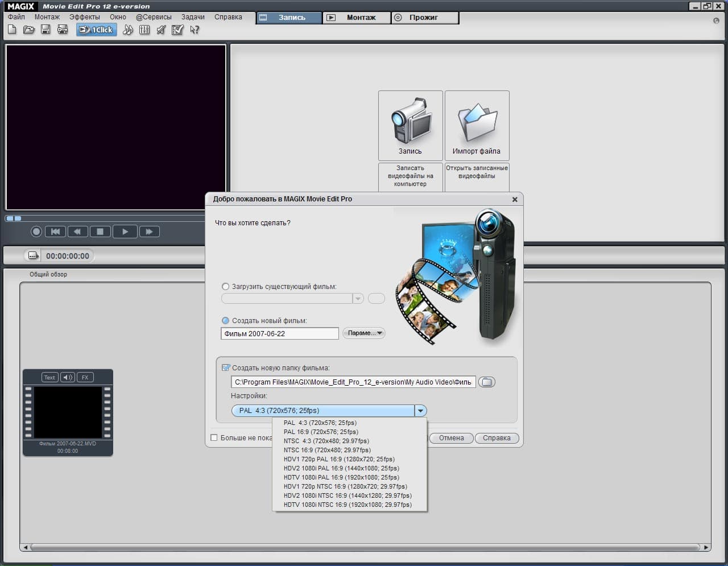Uncheck Создать новую папку фильма checkbox

coord(226,368)
